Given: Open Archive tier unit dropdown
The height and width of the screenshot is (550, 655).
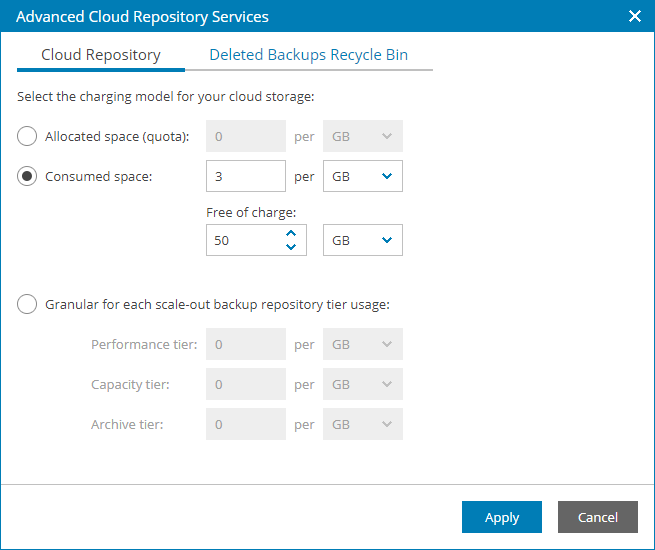Looking at the screenshot, I should click(363, 424).
